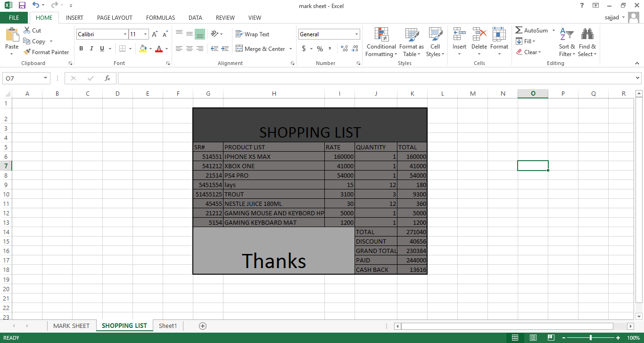
Task: Open the General number format dropdown
Action: click(x=356, y=34)
